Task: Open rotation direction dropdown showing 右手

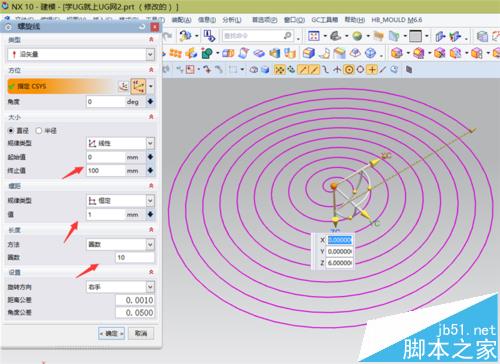Action: 120,287
